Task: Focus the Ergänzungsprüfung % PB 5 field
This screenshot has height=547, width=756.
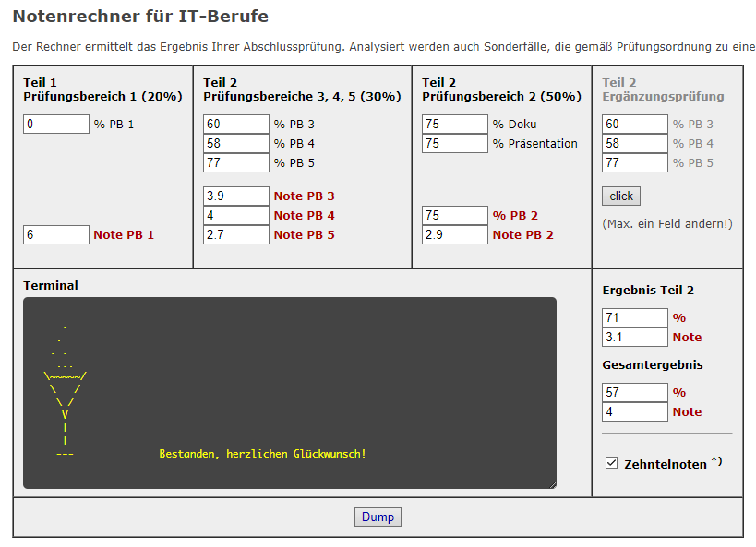Action: click(634, 162)
